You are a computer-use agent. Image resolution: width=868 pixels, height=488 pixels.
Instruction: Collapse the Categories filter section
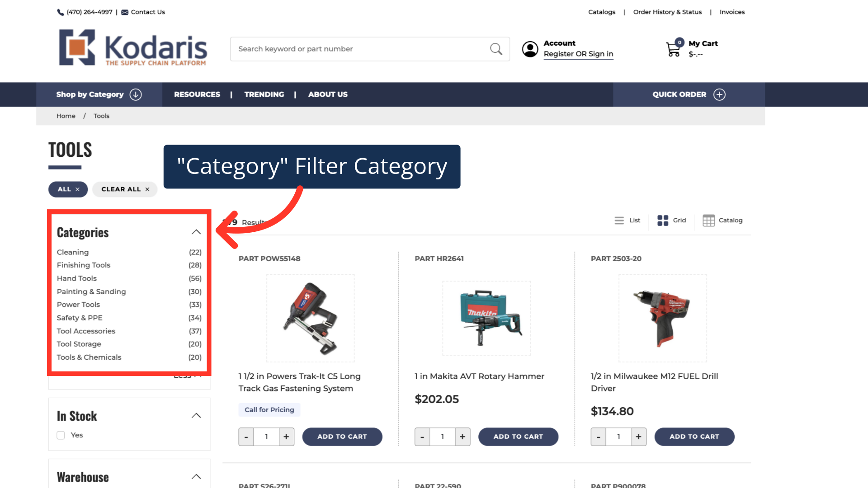point(196,232)
